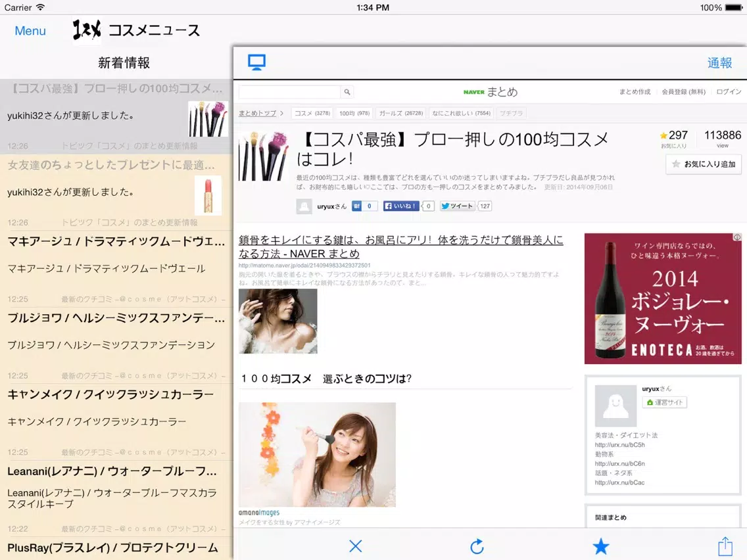747x560 pixels.
Task: Click the woman portrait article thumbnail
Action: (x=277, y=321)
